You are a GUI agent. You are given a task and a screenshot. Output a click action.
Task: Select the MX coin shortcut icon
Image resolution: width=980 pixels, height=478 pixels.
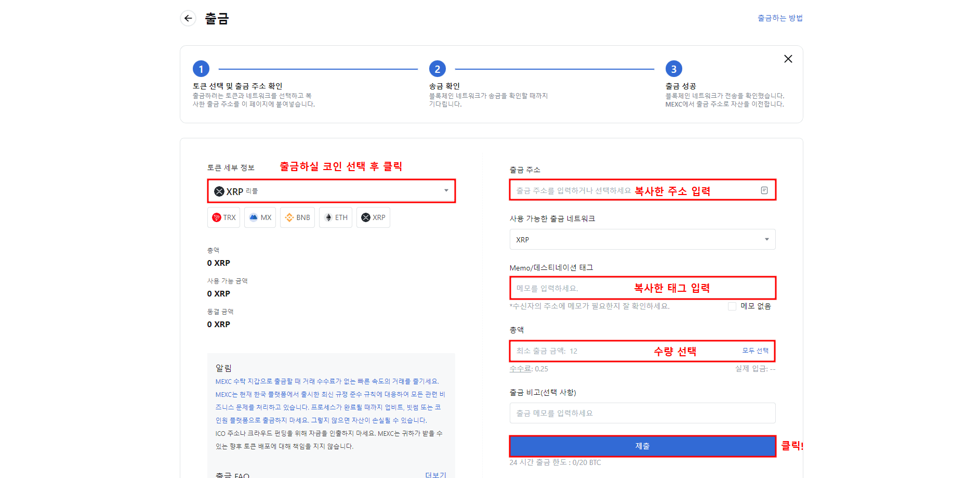point(260,217)
